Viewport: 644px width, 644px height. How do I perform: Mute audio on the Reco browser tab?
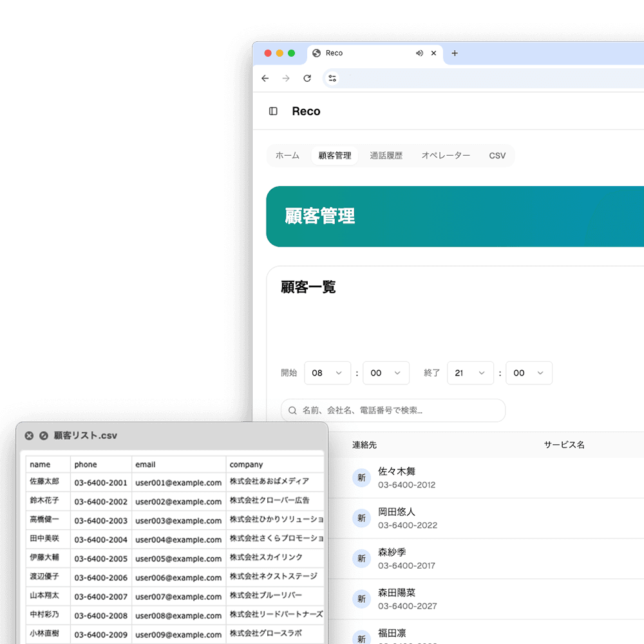click(419, 53)
